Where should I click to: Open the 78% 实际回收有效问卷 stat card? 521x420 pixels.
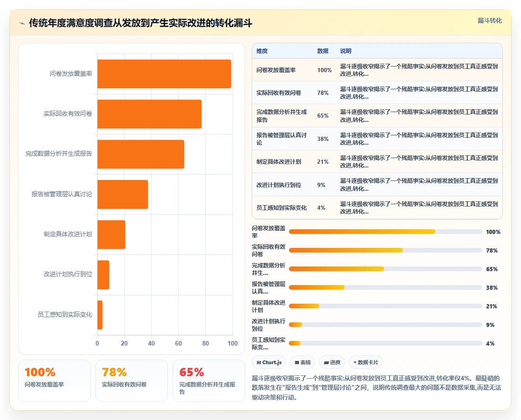coord(132,380)
